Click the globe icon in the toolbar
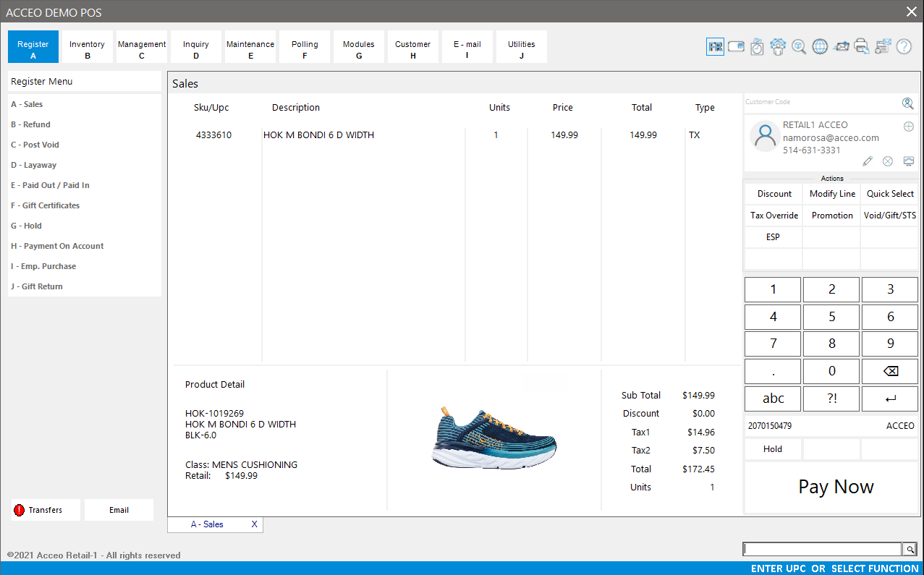The image size is (924, 575). point(820,46)
